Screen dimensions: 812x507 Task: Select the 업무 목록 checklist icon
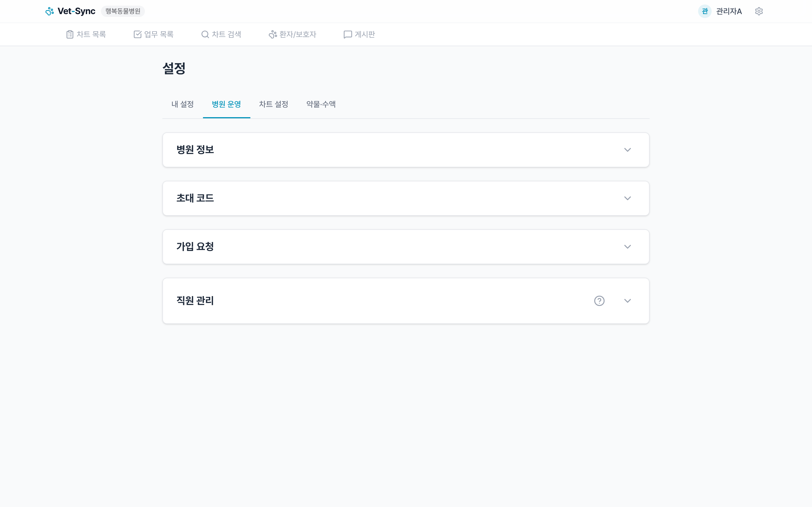(138, 34)
